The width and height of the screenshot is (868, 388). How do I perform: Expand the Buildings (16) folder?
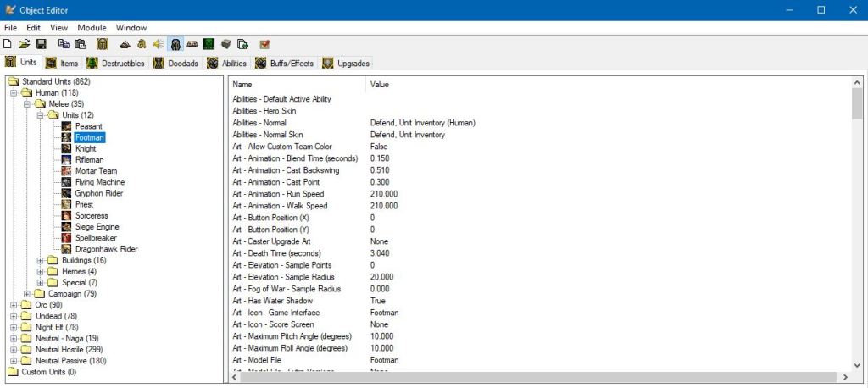coord(40,260)
